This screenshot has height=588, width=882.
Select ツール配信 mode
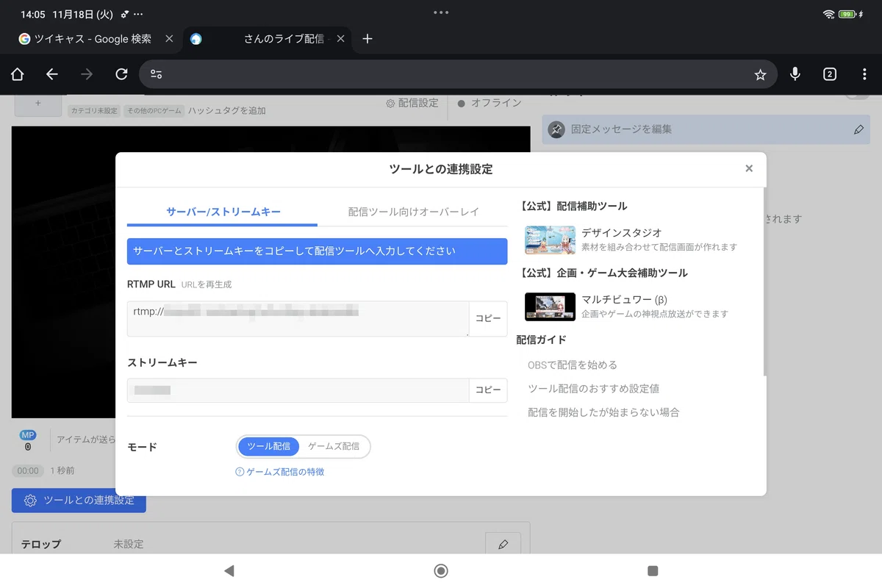click(269, 446)
